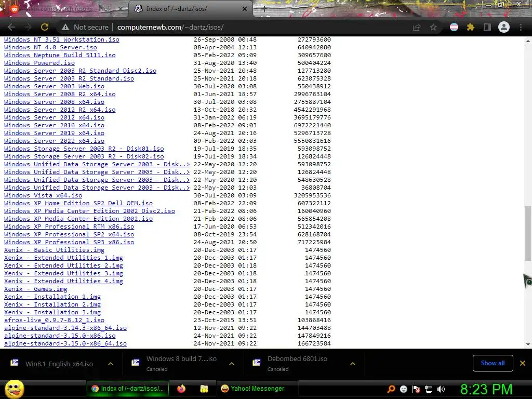Click Show all downloads button
The width and height of the screenshot is (532, 399).
[493, 363]
